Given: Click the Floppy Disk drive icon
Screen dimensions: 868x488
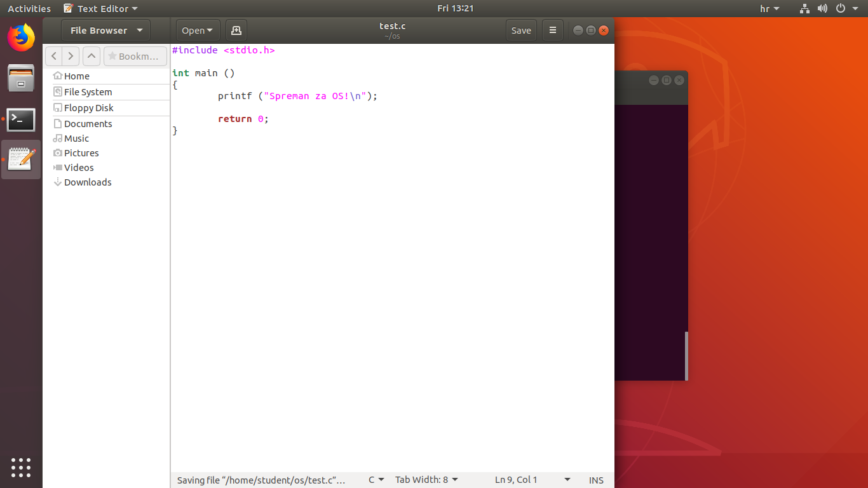Looking at the screenshot, I should [x=58, y=107].
